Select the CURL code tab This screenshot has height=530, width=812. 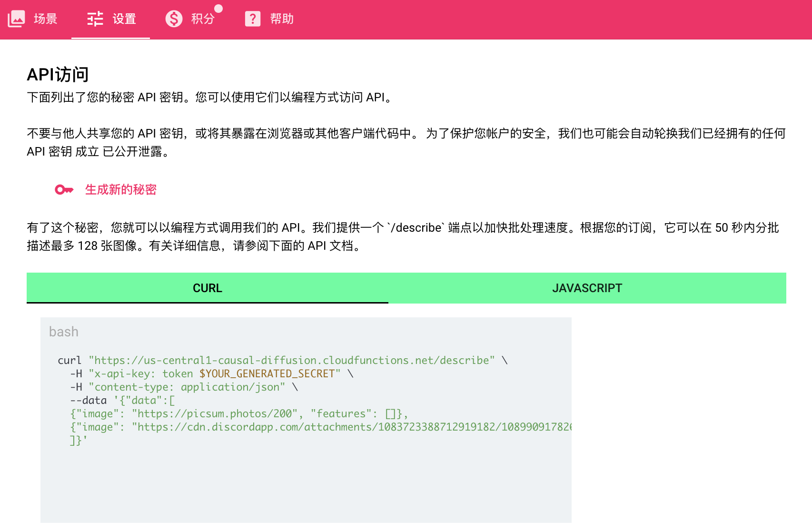208,288
